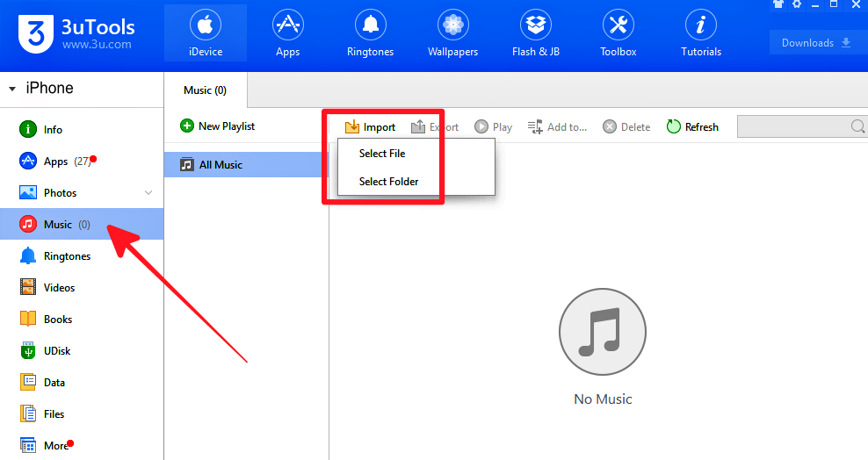Select Data in the sidebar
Screen dimensions: 868x460
click(82, 382)
